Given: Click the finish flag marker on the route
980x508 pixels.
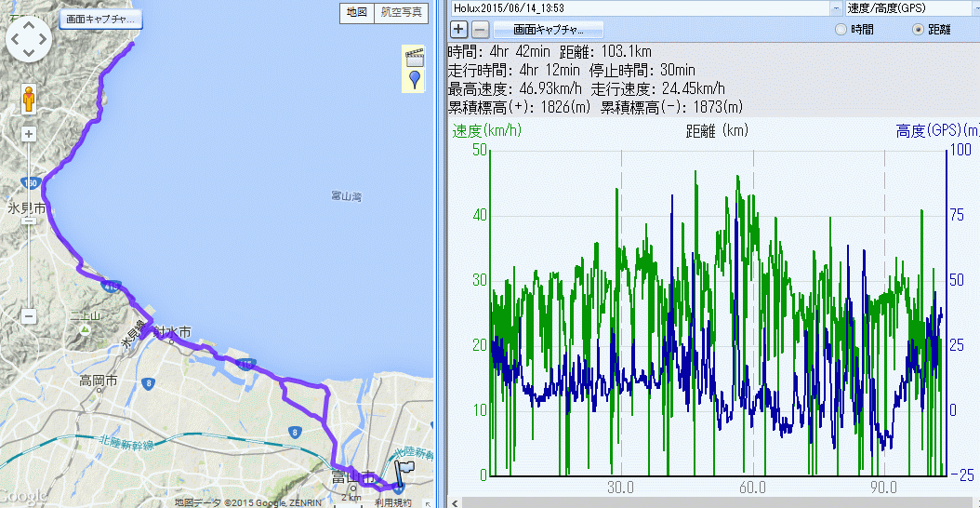Looking at the screenshot, I should [403, 472].
